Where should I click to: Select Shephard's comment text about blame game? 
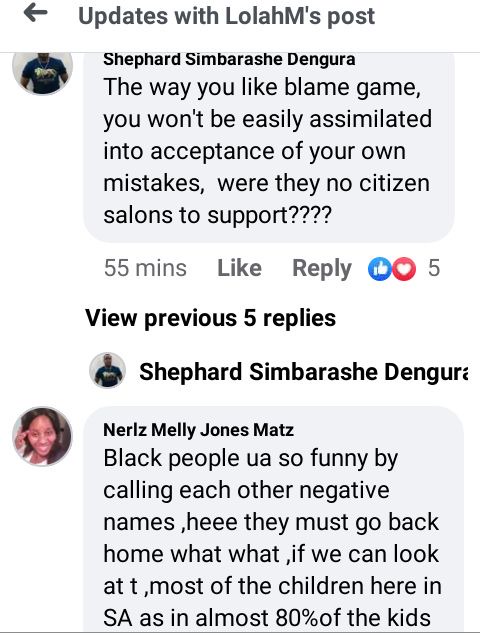click(x=267, y=151)
